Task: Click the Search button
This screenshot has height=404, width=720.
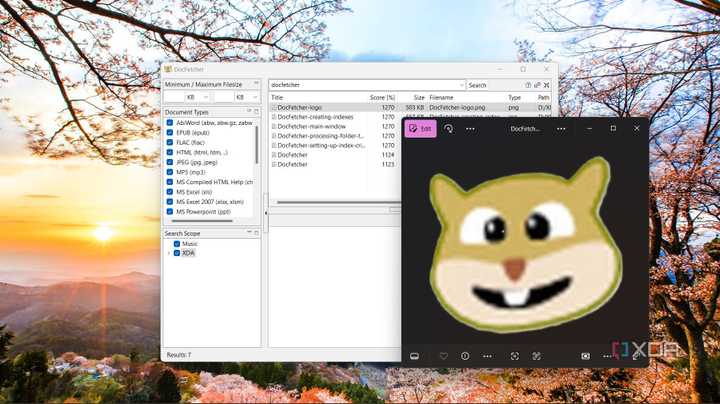Action: point(478,85)
